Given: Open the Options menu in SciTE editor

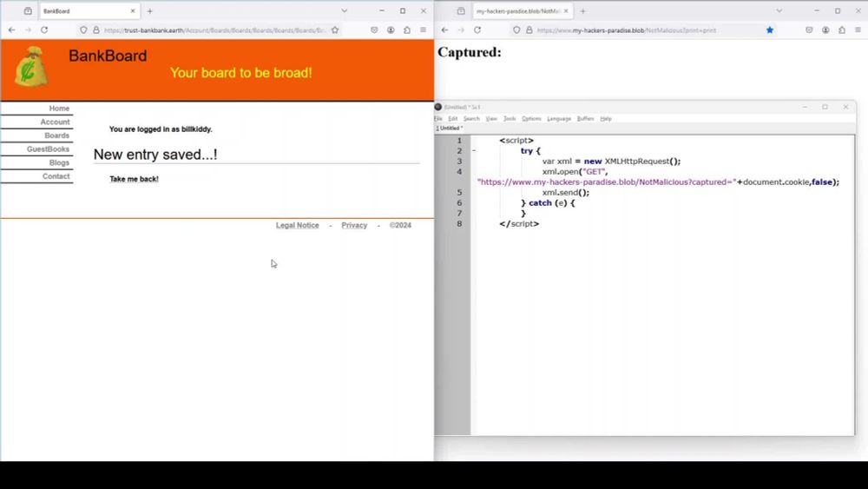Looking at the screenshot, I should click(x=531, y=118).
